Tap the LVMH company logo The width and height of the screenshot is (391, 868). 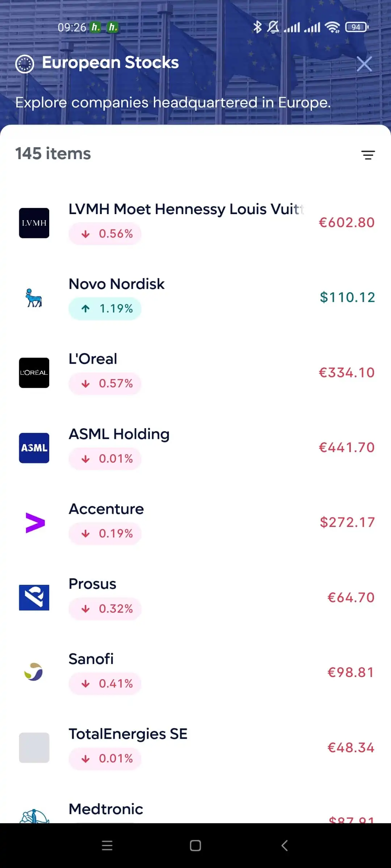point(34,223)
